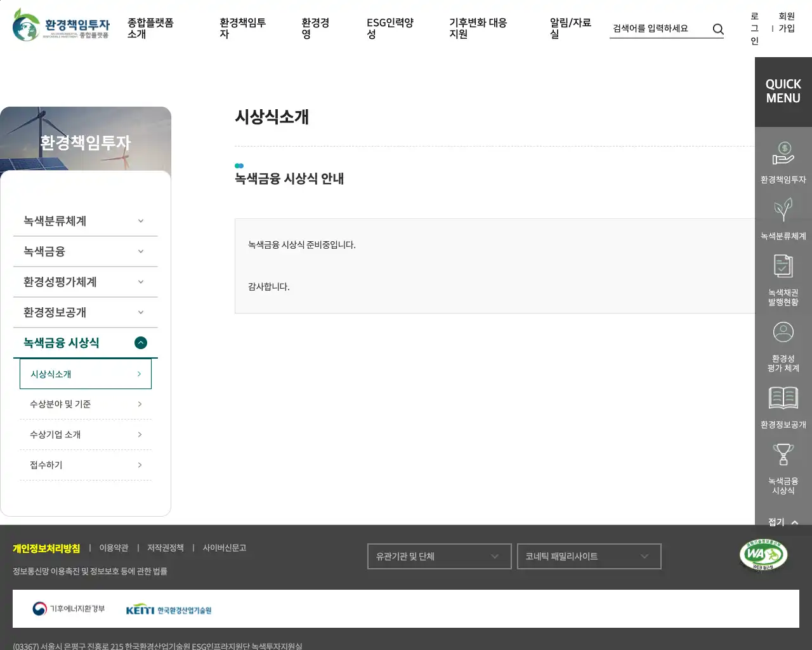
Task: Go to homepage via 환경책임투자 logo
Action: click(62, 26)
